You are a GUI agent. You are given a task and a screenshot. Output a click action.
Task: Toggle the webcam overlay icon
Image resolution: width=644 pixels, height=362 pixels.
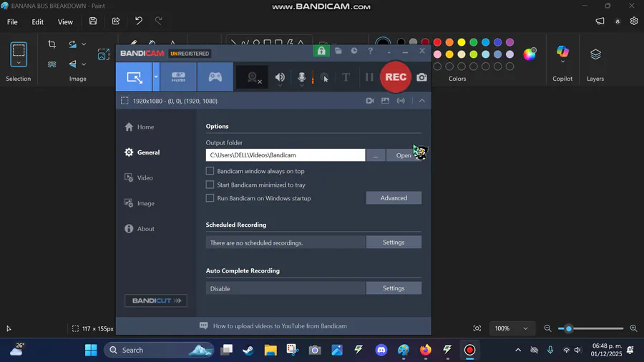pyautogui.click(x=252, y=77)
